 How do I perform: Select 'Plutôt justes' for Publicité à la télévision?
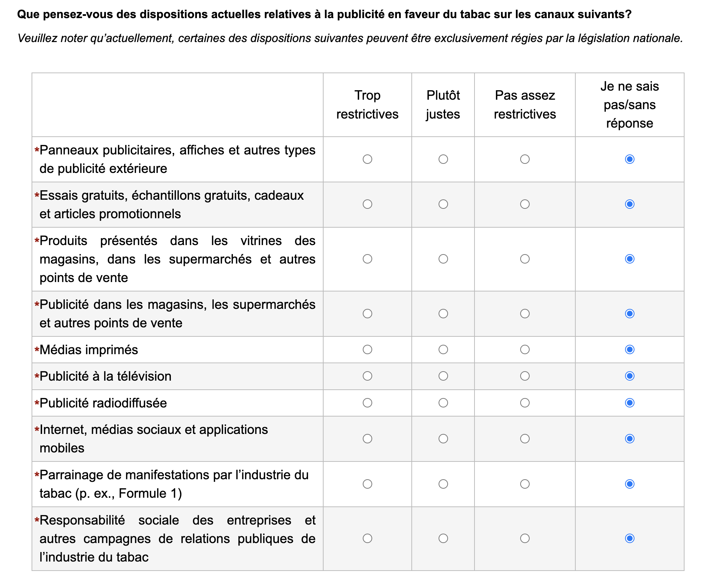(443, 376)
